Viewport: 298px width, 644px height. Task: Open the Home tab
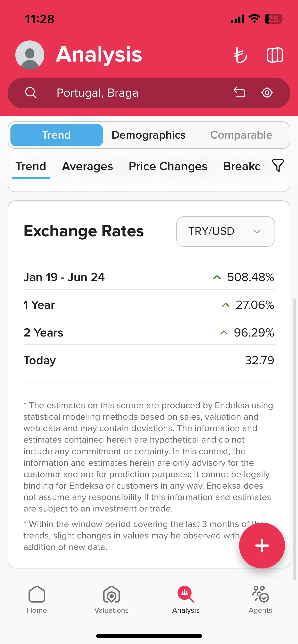pyautogui.click(x=37, y=599)
